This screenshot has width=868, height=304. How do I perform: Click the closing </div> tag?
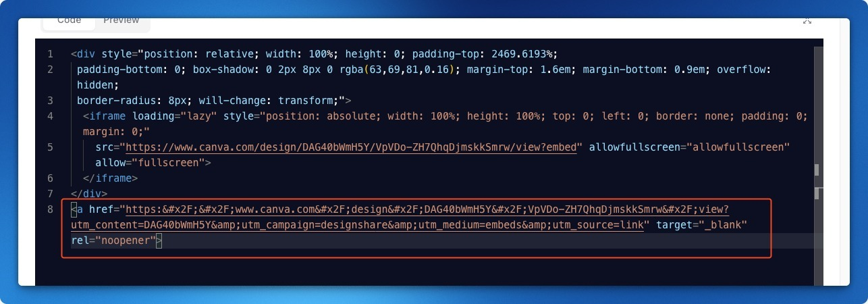(88, 194)
